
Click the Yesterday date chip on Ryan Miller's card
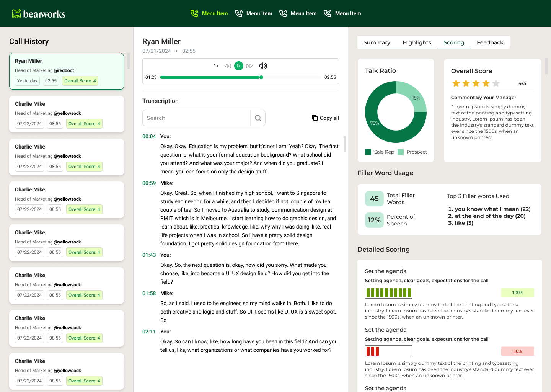pyautogui.click(x=27, y=80)
